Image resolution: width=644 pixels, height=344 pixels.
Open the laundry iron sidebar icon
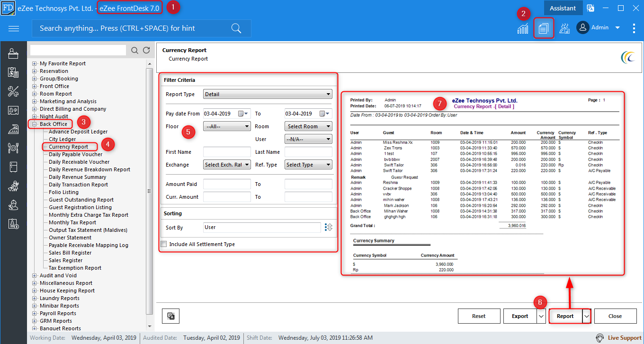13,129
